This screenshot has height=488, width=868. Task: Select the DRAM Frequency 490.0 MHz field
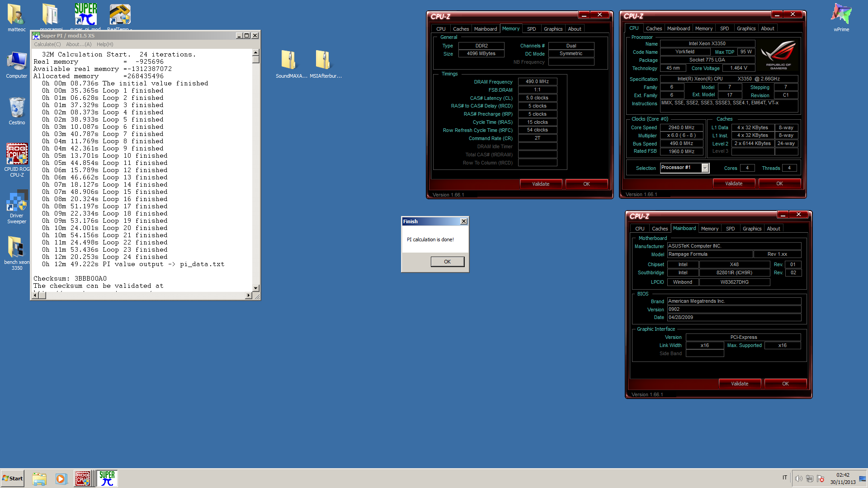point(537,82)
